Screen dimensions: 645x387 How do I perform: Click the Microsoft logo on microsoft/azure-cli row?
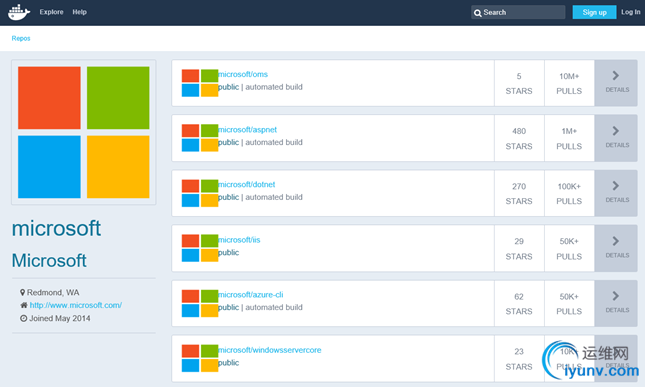200,304
